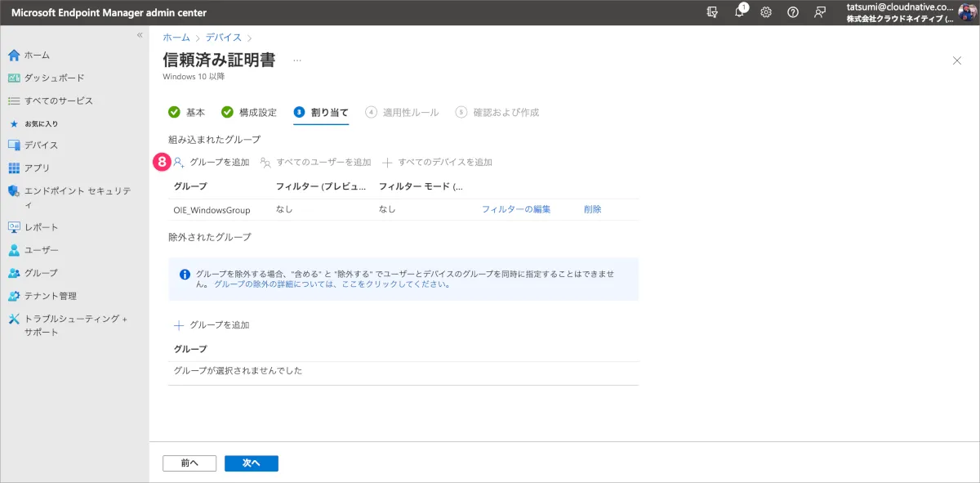Close the 信頼済み証明書 pane
The image size is (980, 483).
point(957,60)
